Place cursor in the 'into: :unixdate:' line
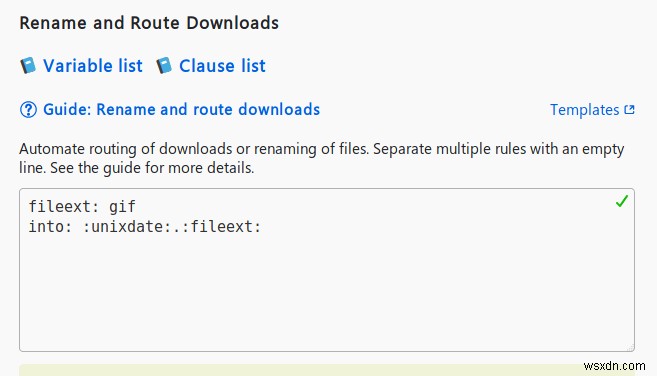 point(145,227)
